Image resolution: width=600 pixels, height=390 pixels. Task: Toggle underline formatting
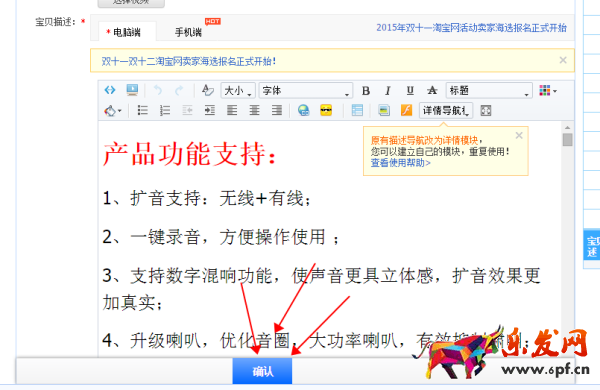[410, 91]
